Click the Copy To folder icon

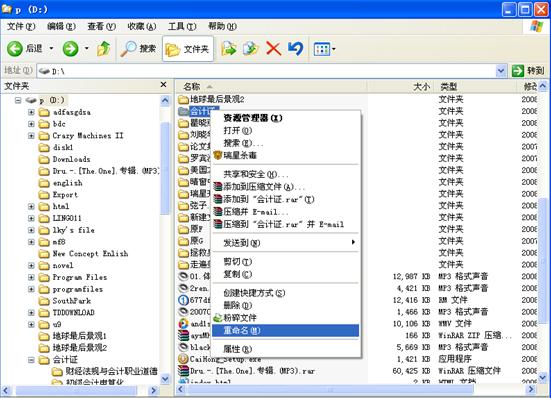pos(251,49)
